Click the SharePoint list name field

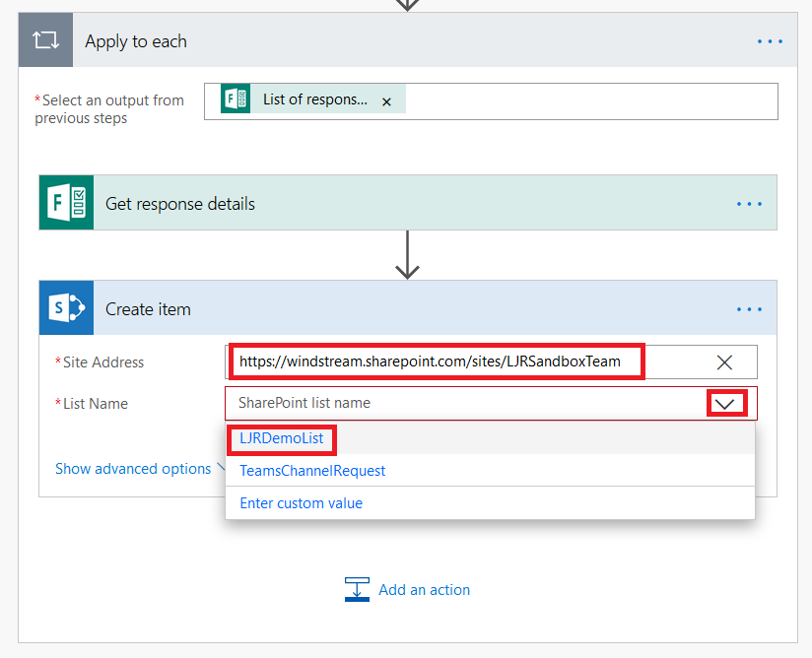point(491,403)
